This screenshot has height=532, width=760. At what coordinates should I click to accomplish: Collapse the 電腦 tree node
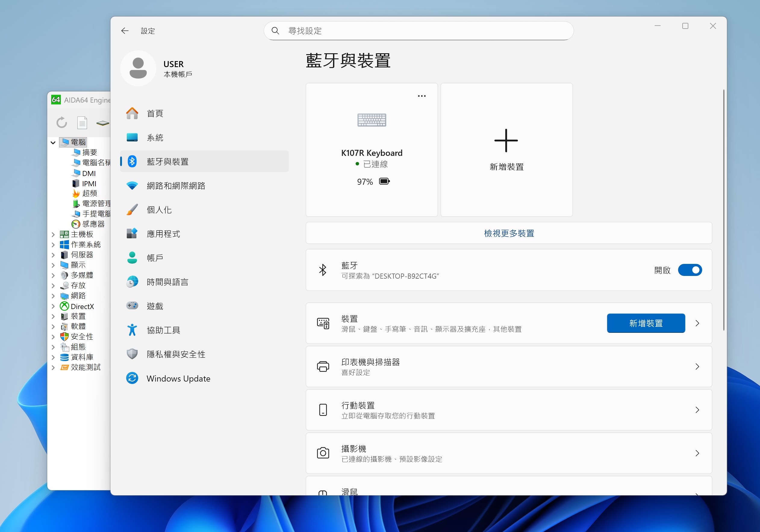tap(53, 143)
